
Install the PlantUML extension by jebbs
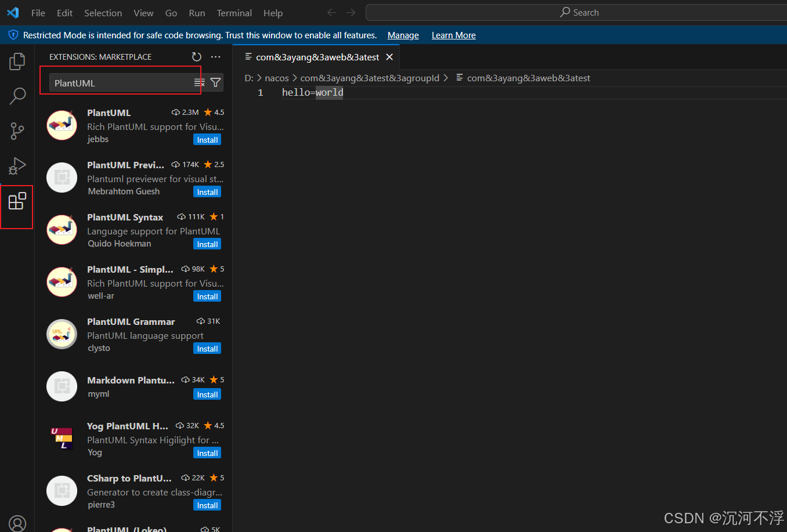tap(207, 140)
